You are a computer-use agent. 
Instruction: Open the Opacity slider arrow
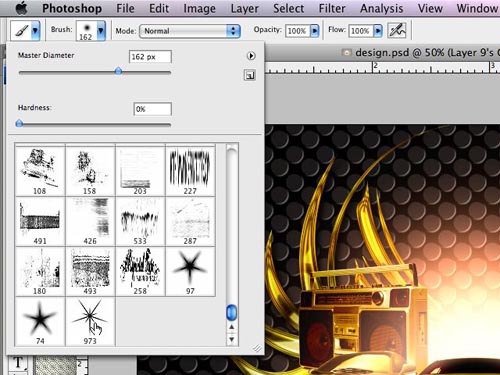(314, 31)
